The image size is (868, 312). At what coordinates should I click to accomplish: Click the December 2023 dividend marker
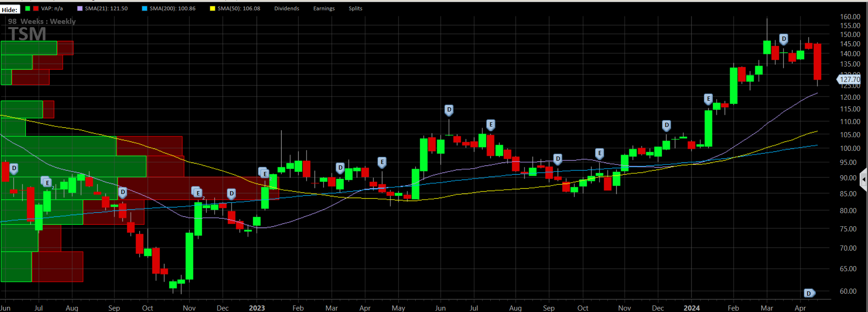(x=666, y=126)
